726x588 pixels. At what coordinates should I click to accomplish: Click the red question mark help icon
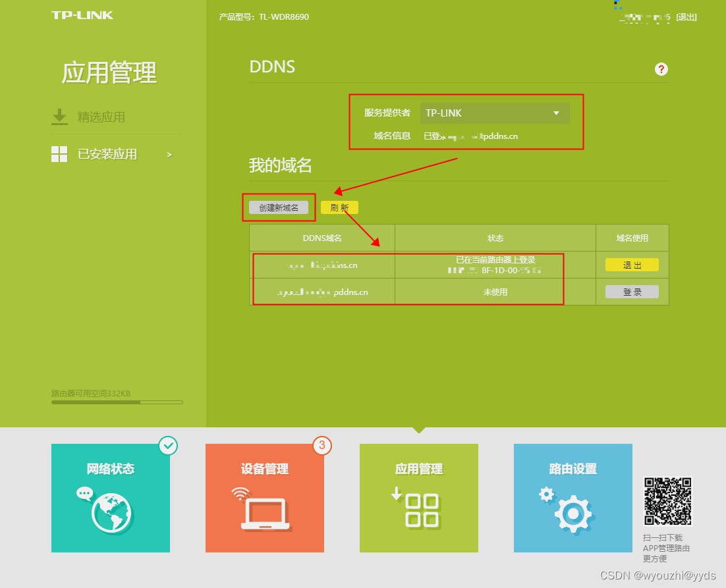[661, 69]
